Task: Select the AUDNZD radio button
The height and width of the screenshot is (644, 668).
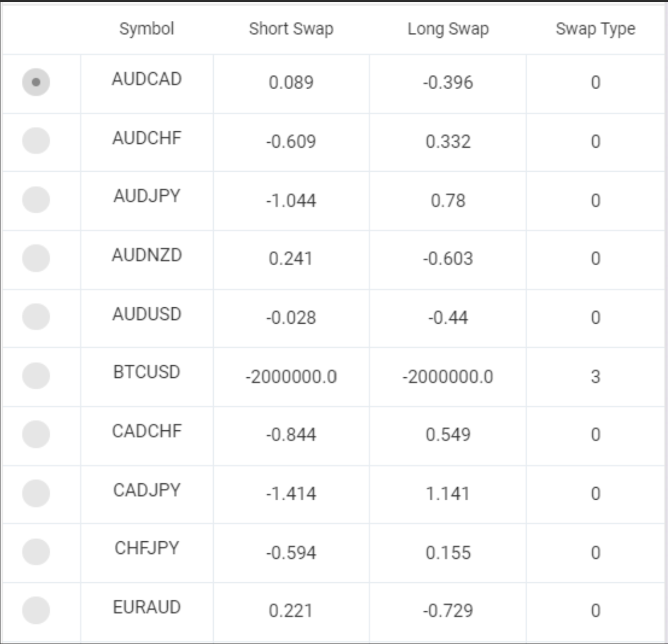Action: [36, 258]
